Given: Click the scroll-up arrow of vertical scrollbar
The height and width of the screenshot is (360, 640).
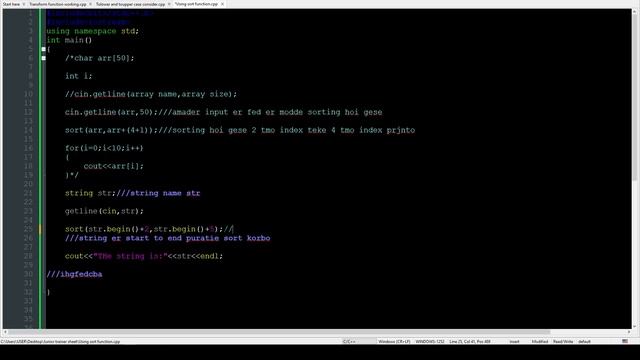Looking at the screenshot, I should click(635, 12).
